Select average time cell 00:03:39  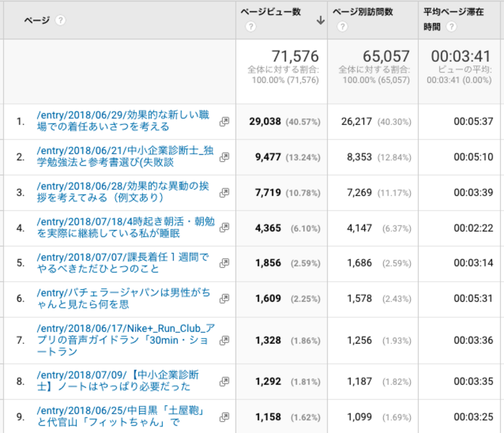point(473,193)
